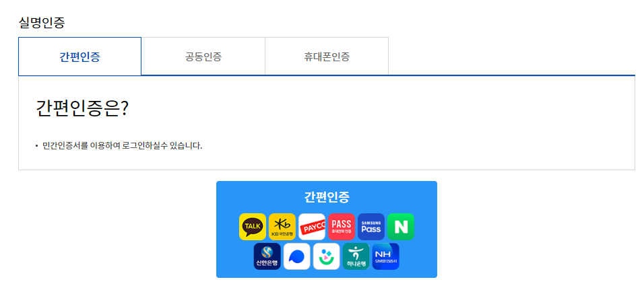Click the 간편인증은? heading text

[83, 109]
